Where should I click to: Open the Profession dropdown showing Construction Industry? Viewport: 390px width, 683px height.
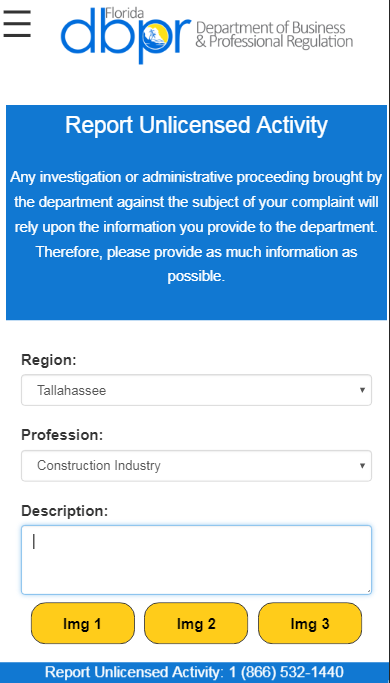pyautogui.click(x=196, y=466)
